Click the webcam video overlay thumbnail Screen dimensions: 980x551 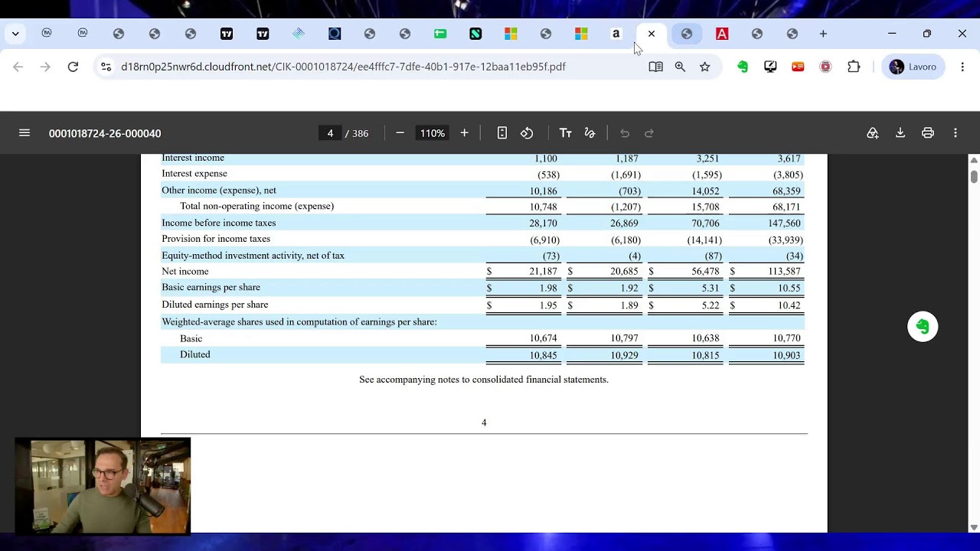[103, 486]
